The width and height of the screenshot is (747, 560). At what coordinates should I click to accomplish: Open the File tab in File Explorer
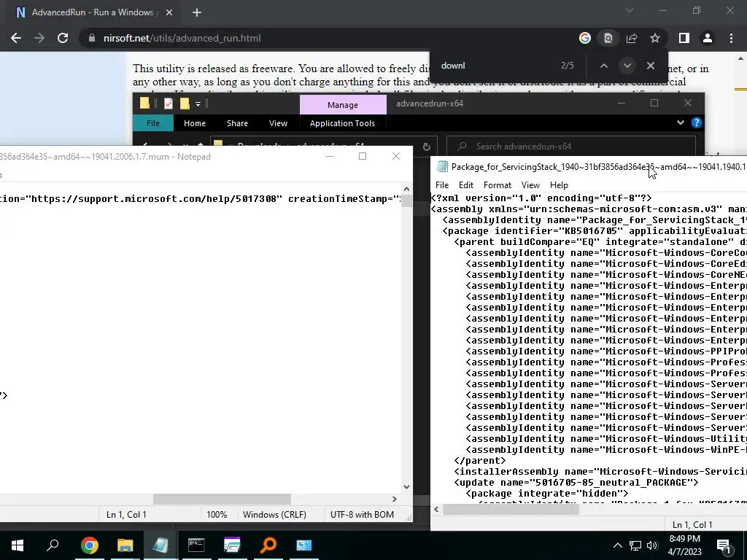[153, 122]
